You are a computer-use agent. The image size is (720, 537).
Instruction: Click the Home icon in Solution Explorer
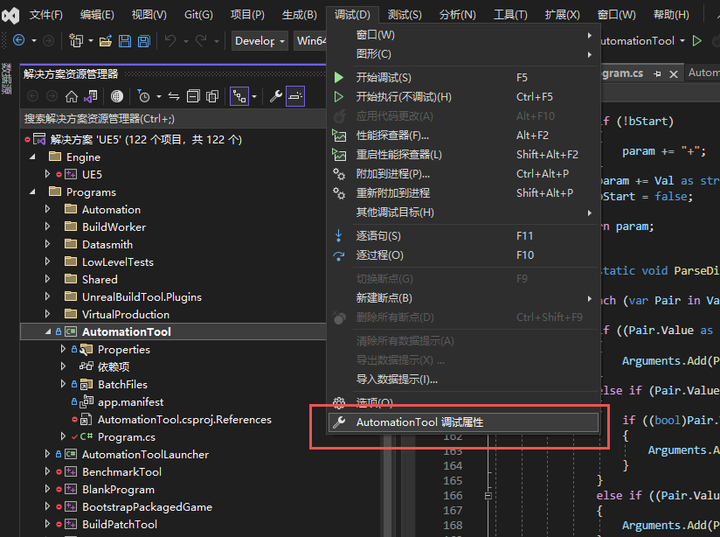(71, 96)
